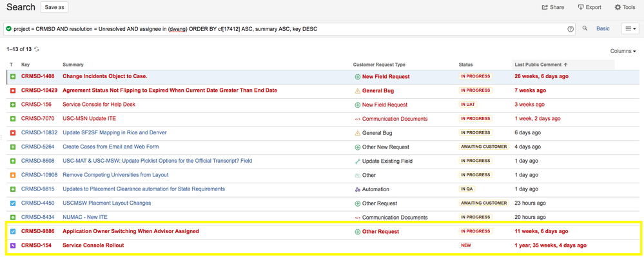Screen dimensions: 644x257
Task: Open issue CRMSD-9886 key link
Action: click(39, 232)
